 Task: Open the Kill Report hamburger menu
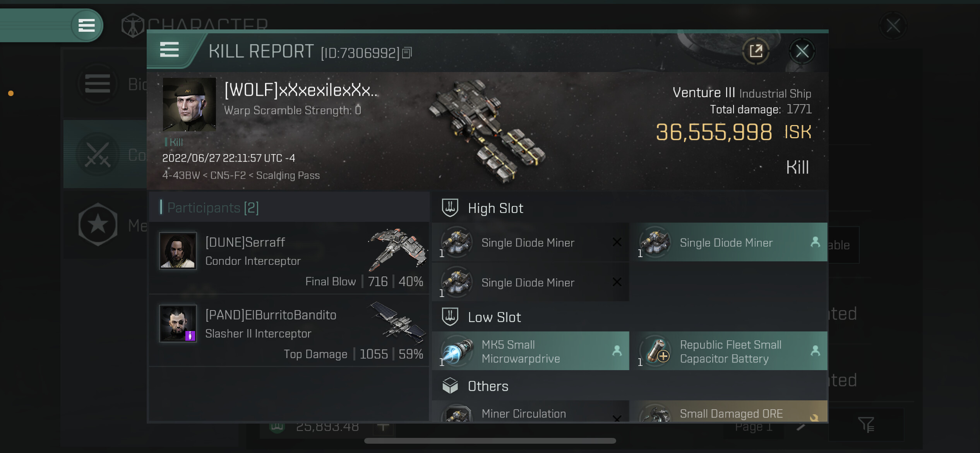click(170, 50)
